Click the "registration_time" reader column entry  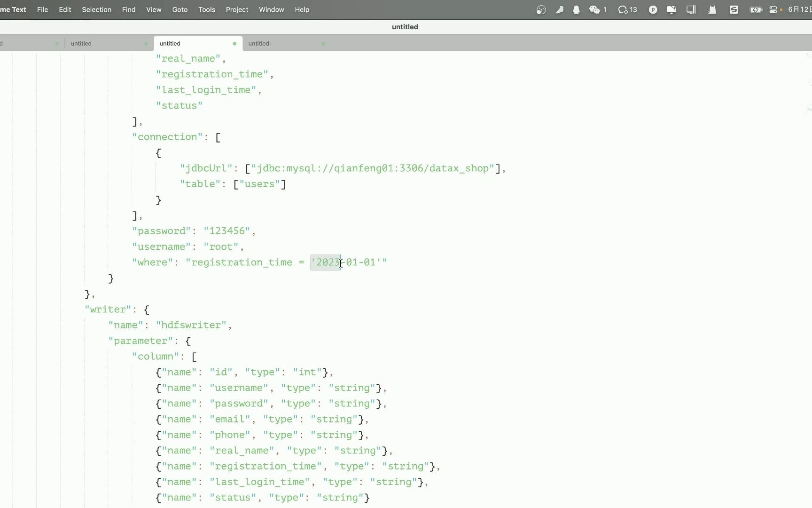pyautogui.click(x=215, y=74)
